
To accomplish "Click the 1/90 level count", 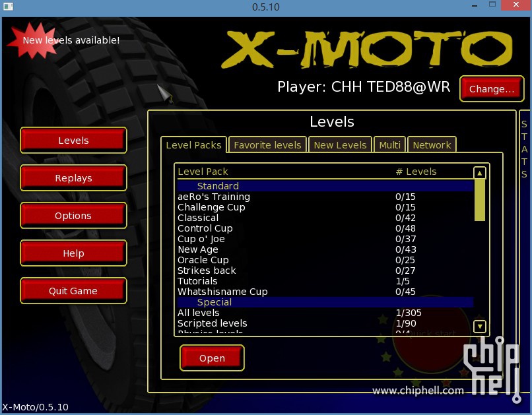I will pyautogui.click(x=406, y=323).
